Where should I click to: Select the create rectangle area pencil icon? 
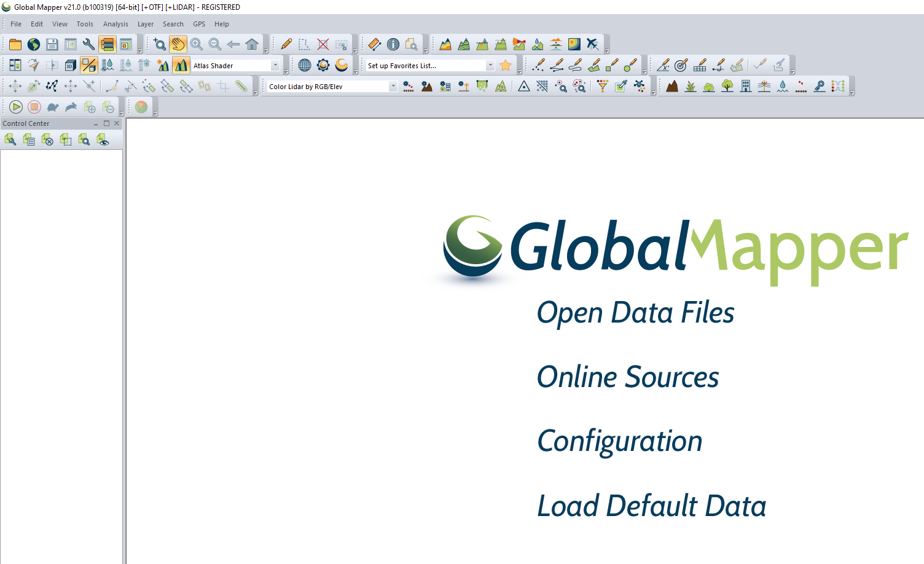[x=613, y=65]
